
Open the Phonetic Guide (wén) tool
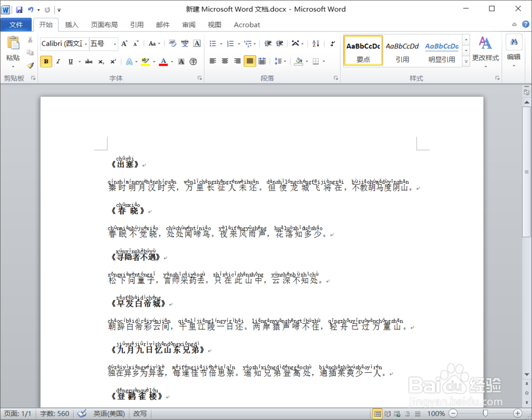pos(185,44)
